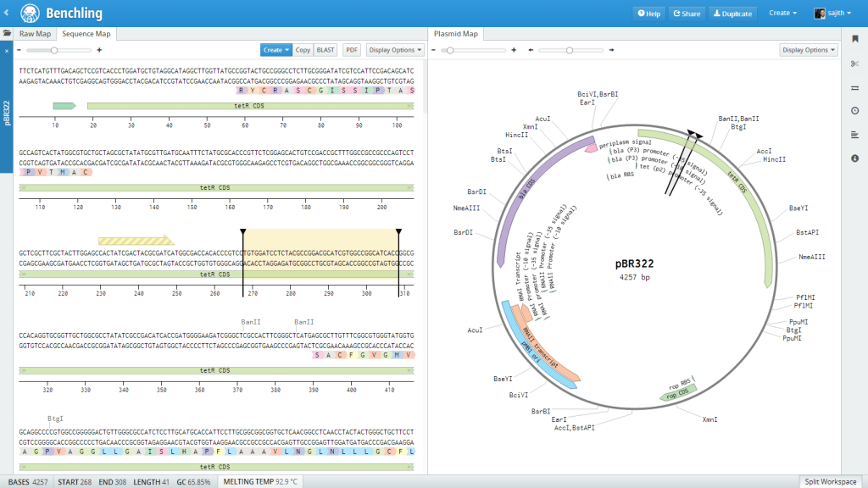The image size is (868, 488).
Task: Expand the blue Create dropdown in Sequence Map
Action: point(275,50)
